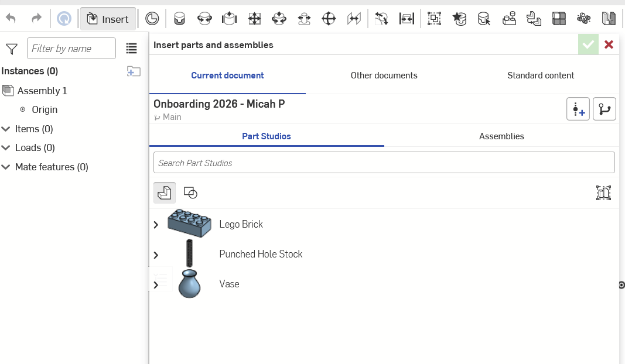Select the Slider mate tool
The height and width of the screenshot is (364, 625).
click(x=229, y=18)
